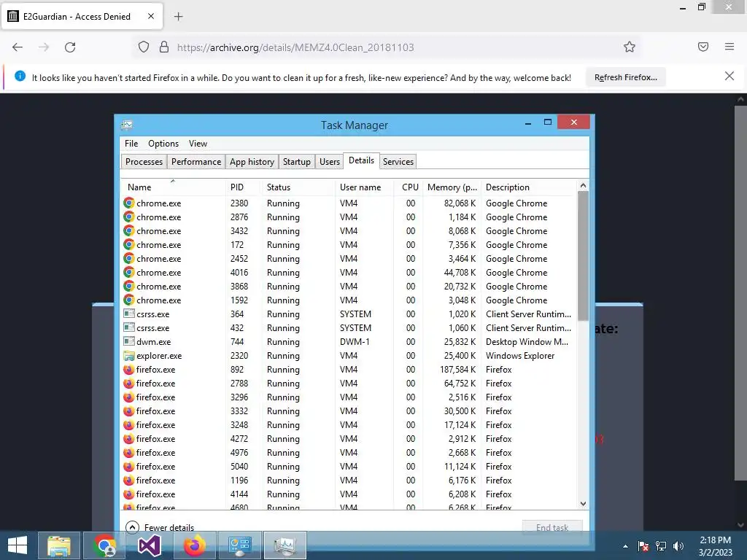The height and width of the screenshot is (560, 747).
Task: Click the Task Manager scrollbar up arrow
Action: click(583, 186)
